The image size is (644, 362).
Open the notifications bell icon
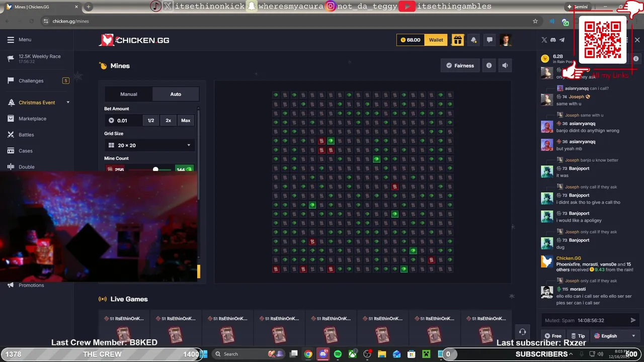pyautogui.click(x=473, y=40)
